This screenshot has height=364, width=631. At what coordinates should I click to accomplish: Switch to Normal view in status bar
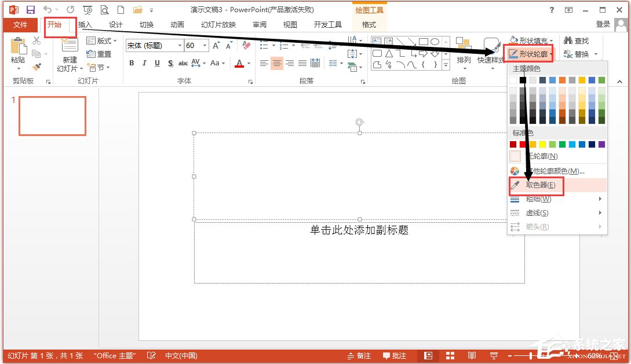coord(428,355)
